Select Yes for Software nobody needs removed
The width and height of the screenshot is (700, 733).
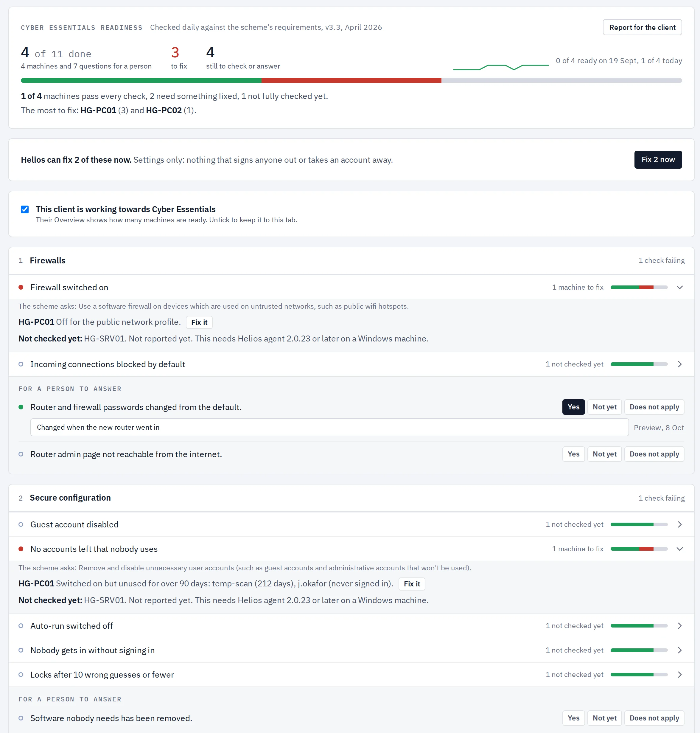(573, 718)
